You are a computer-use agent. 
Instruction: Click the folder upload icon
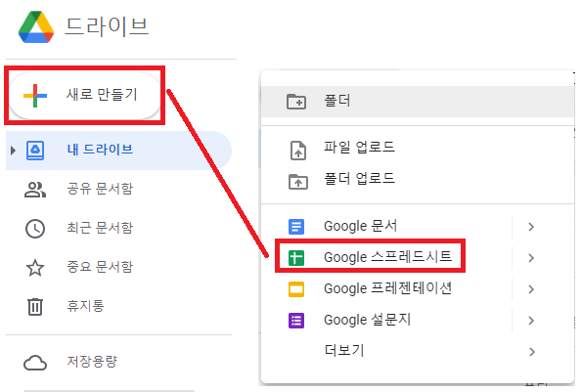(x=298, y=182)
